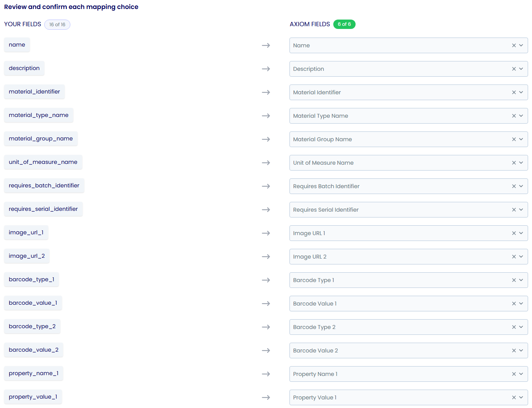
Task: Click the 'YOUR FIELDS' column label
Action: (23, 24)
